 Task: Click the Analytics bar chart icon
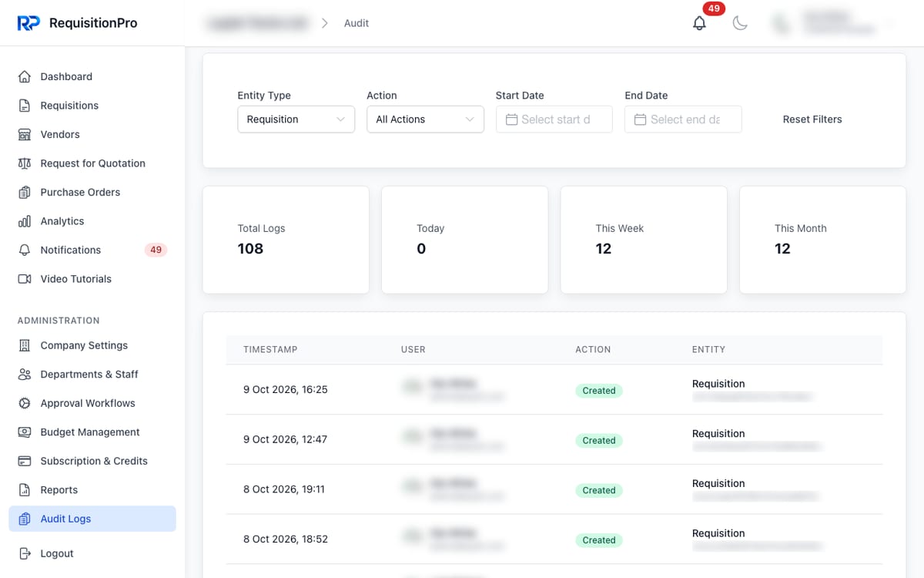click(25, 221)
